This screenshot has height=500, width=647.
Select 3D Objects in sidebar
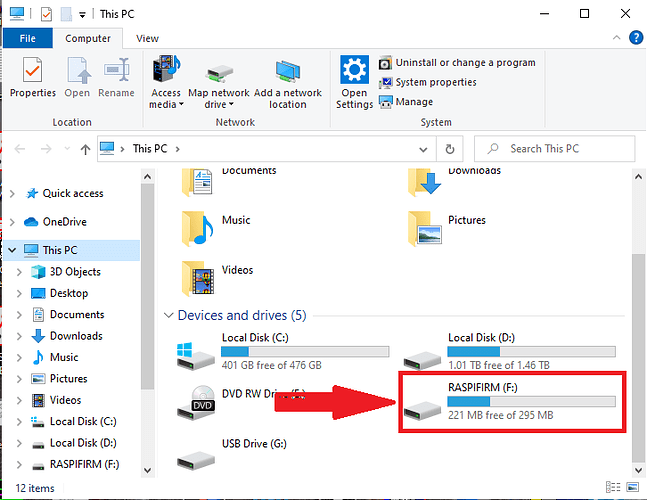[x=75, y=272]
